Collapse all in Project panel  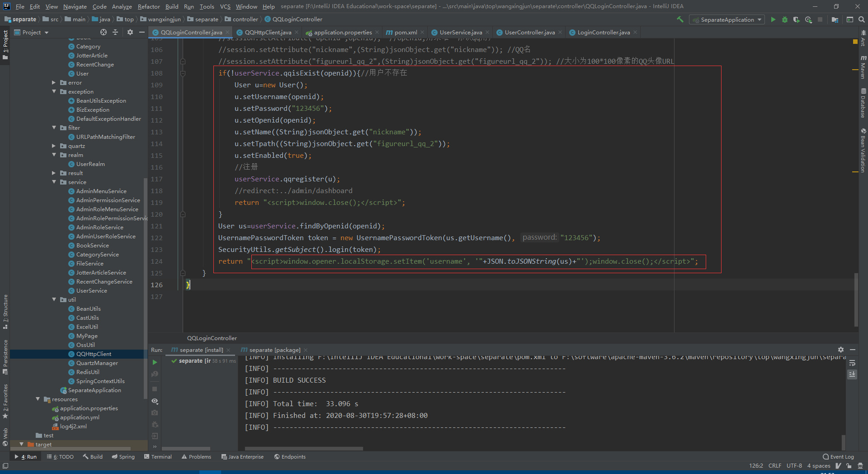point(115,32)
